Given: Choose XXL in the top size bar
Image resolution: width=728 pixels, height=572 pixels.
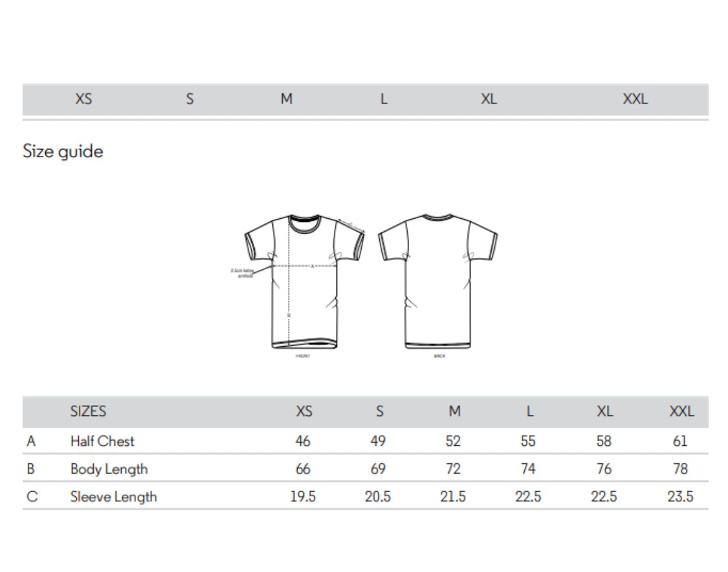Looking at the screenshot, I should pos(635,99).
